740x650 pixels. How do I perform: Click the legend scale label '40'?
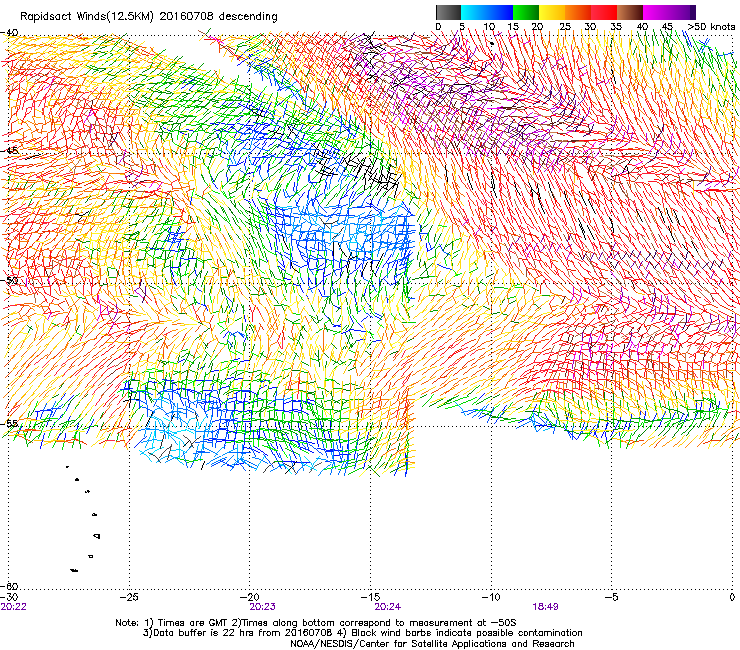point(642,27)
